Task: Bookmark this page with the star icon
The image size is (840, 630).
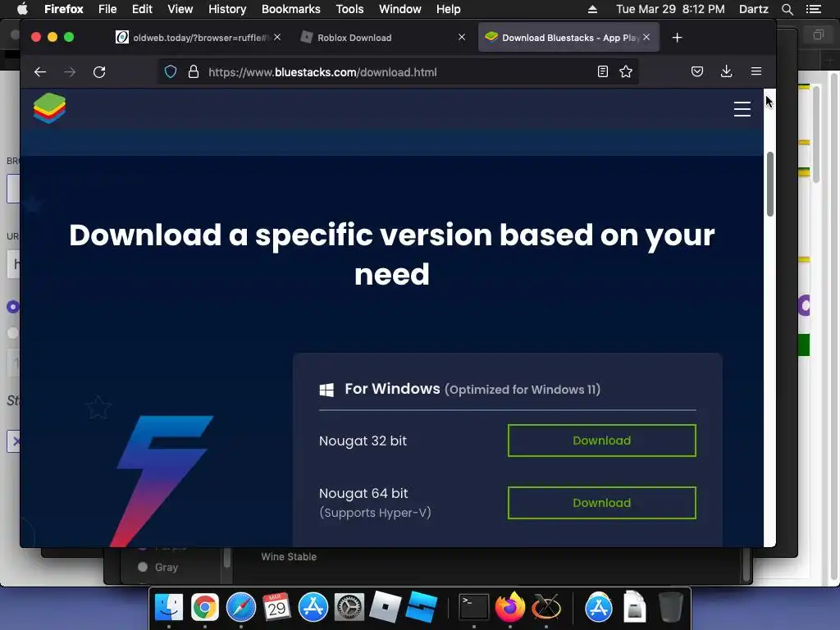Action: [x=626, y=71]
